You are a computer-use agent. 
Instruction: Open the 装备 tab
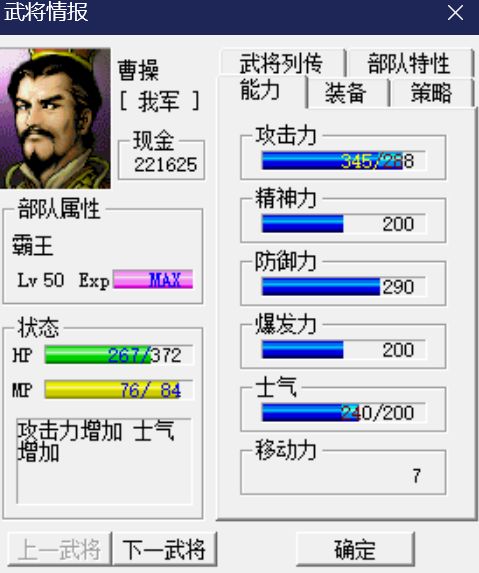(346, 93)
